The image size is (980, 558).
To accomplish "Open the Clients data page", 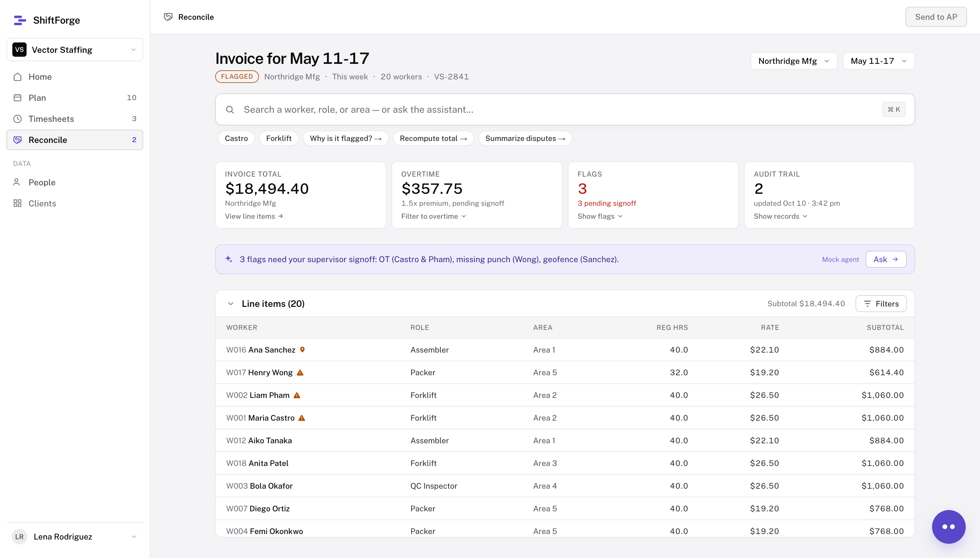I will (75, 203).
